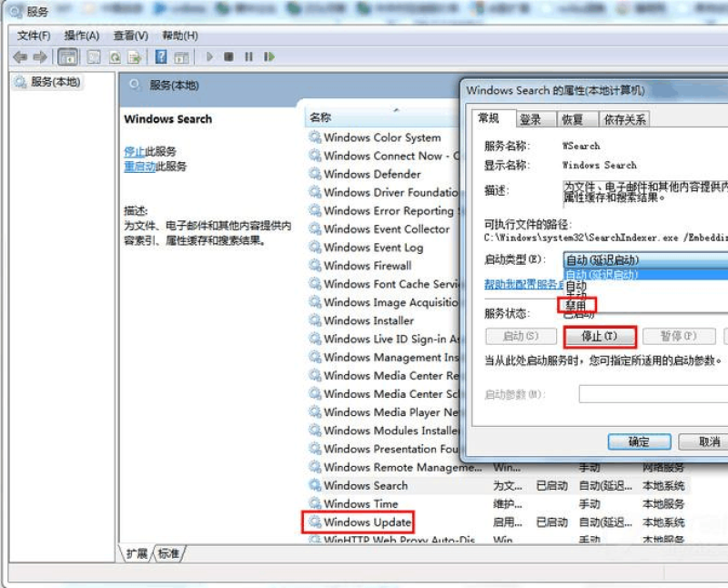This screenshot has height=588, width=728.
Task: Click the Back arrow toolbar icon
Action: [20, 57]
